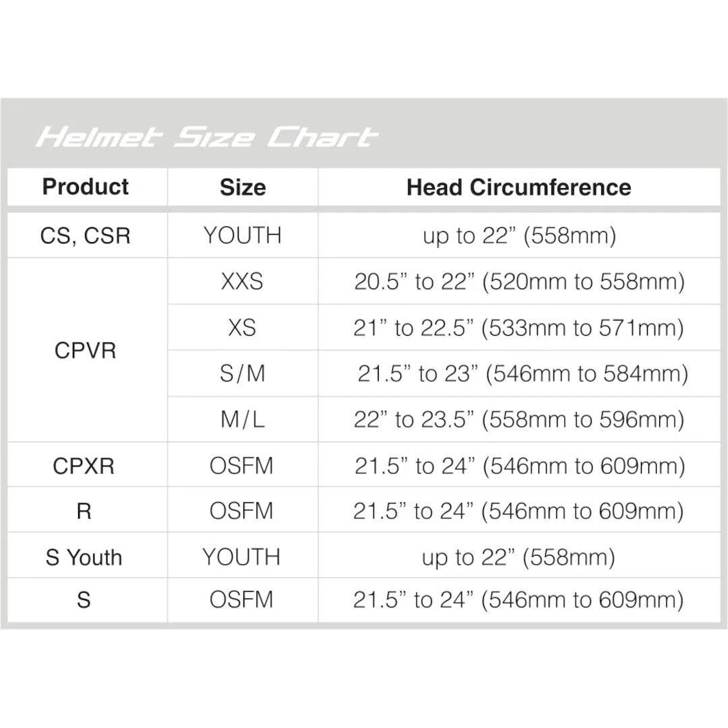Screen dimensions: 728x728
Task: Select the S Youth product cell
Action: point(84,557)
